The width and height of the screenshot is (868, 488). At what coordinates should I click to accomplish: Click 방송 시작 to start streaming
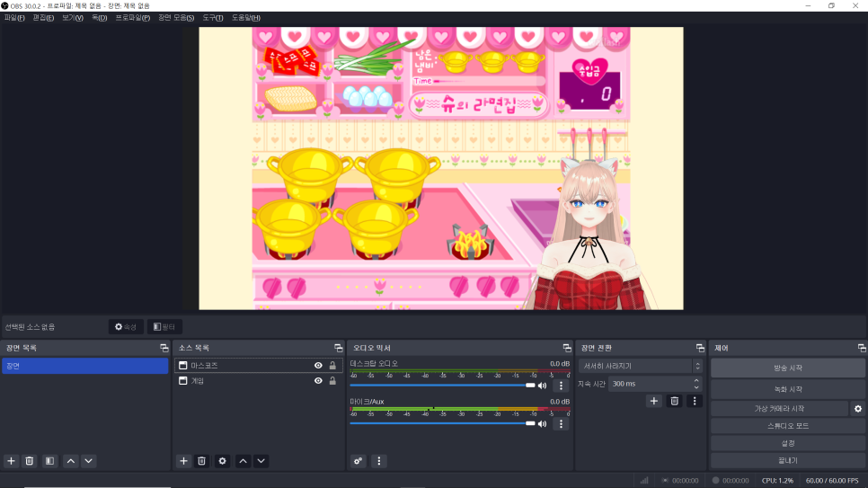tap(788, 368)
